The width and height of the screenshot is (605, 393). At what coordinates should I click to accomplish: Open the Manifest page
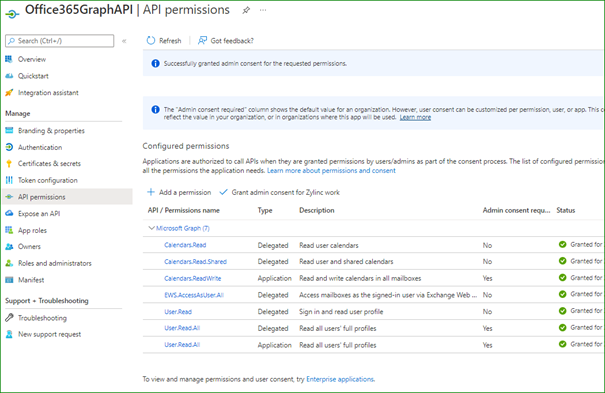tap(31, 280)
